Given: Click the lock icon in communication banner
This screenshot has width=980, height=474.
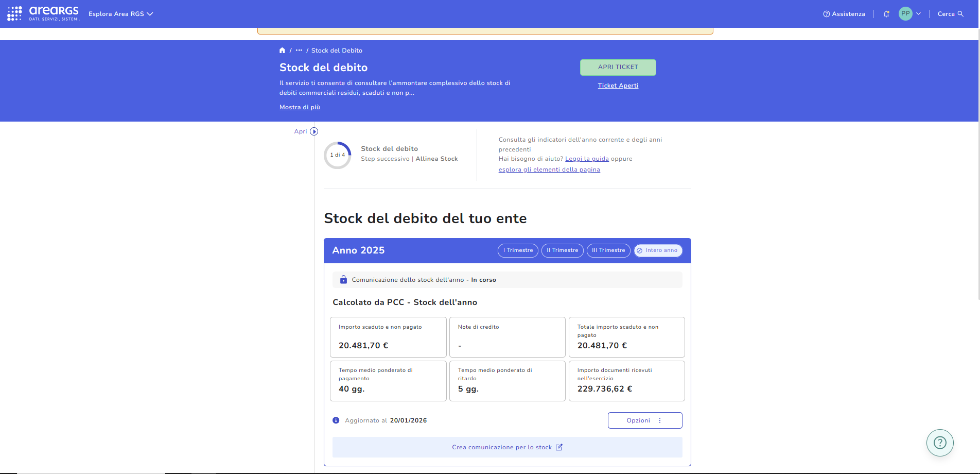Looking at the screenshot, I should click(x=343, y=280).
